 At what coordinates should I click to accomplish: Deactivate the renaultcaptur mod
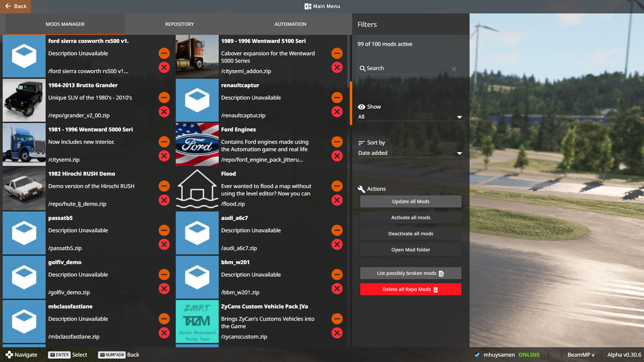click(337, 98)
